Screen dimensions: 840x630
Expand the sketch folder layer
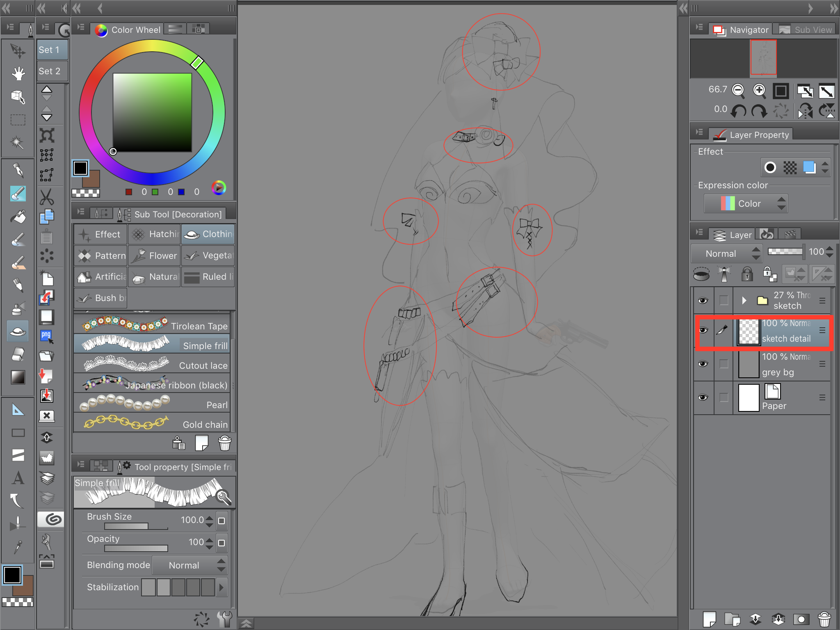(x=744, y=300)
